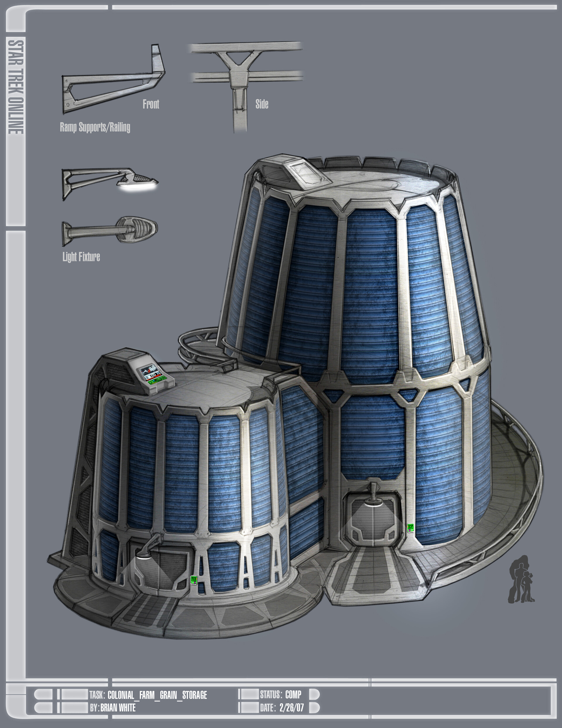Click the task name 'COLONIAL_FARM_GRAIN_STORAGE'

click(157, 695)
